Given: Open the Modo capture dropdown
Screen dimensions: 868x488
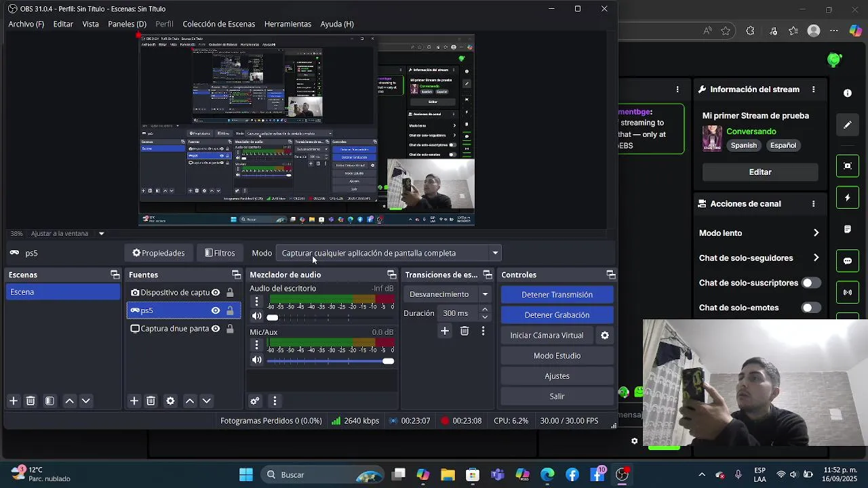Looking at the screenshot, I should coord(389,253).
